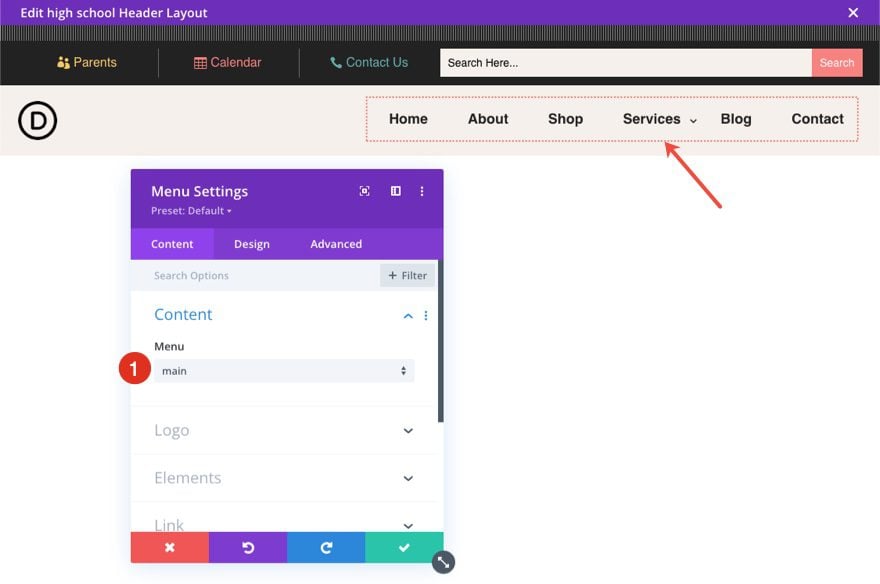Switch to the Advanced tab
880x584 pixels.
(336, 244)
